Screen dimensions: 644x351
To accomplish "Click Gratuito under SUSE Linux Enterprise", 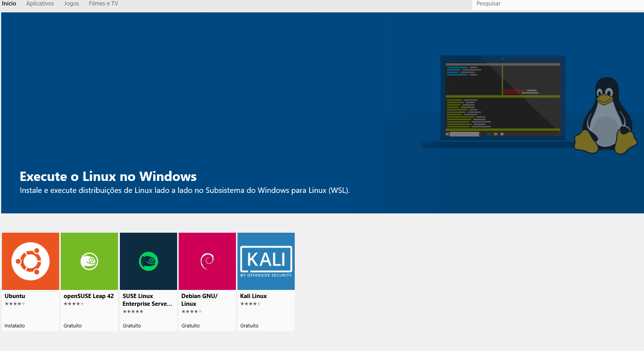I will (132, 326).
